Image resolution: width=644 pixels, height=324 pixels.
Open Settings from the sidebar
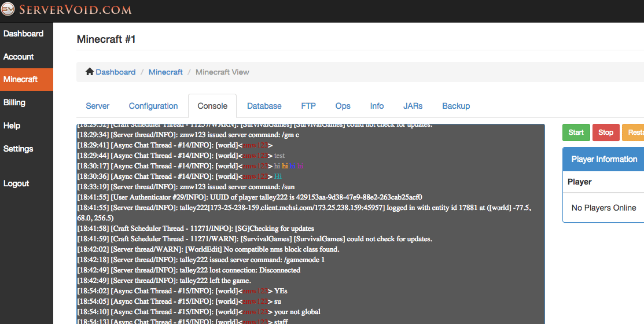[19, 149]
